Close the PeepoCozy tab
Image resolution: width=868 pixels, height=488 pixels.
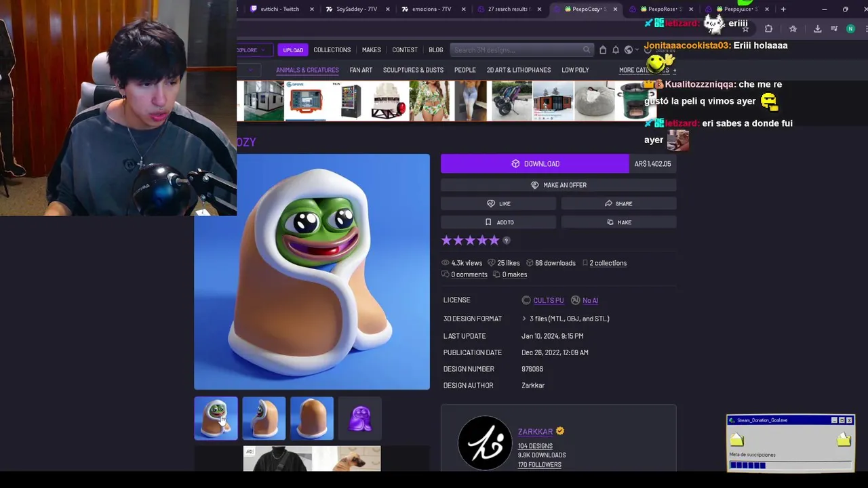(x=615, y=9)
